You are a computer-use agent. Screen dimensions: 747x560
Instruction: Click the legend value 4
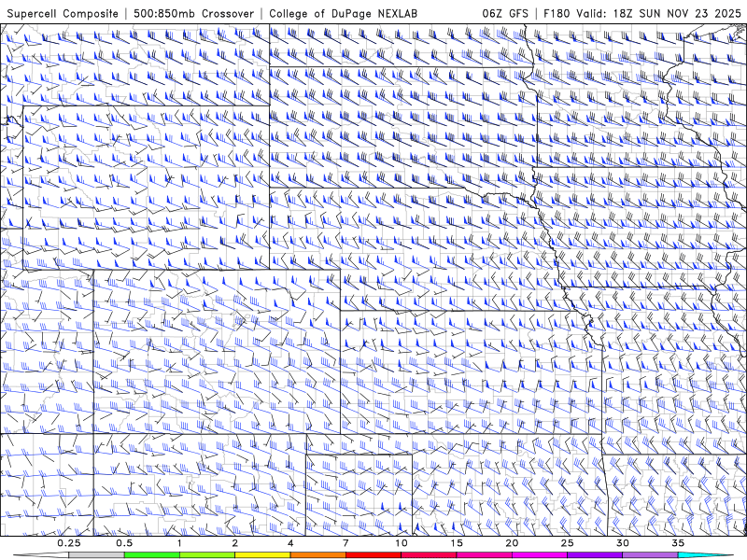tap(290, 543)
